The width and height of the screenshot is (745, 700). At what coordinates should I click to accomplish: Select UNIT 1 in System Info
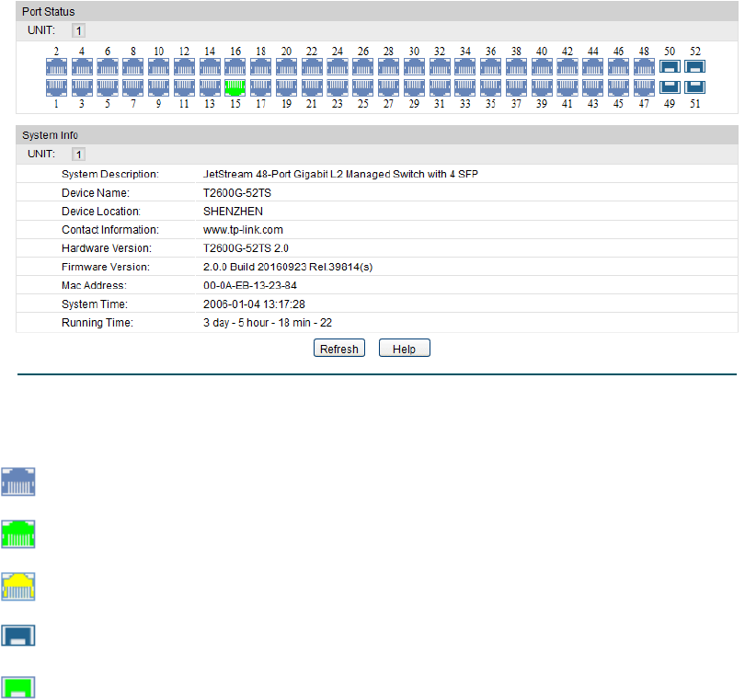(x=79, y=155)
